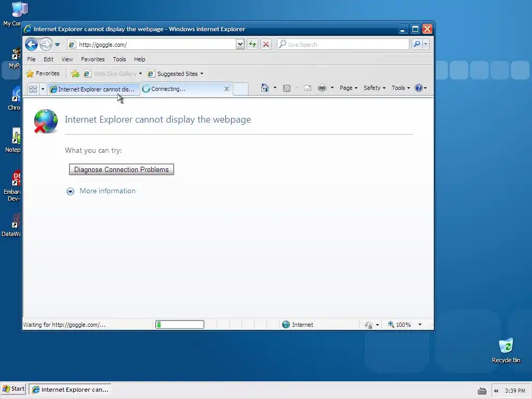532x399 pixels.
Task: Click the Forward arrow navigation button
Action: 46,44
